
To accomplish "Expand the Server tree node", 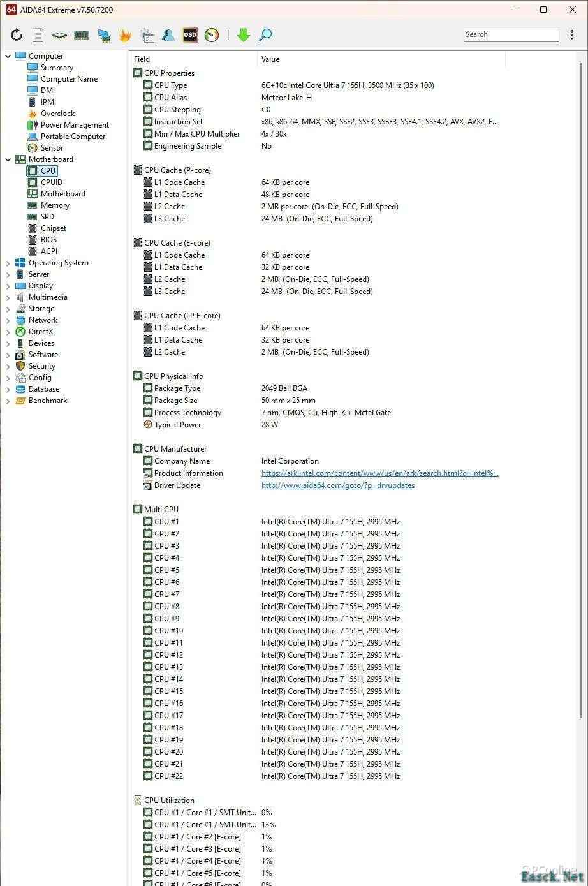I will [8, 274].
